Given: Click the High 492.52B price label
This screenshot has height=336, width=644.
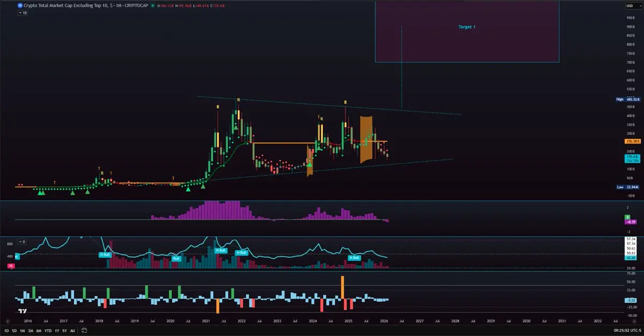Looking at the screenshot, I should (x=627, y=99).
